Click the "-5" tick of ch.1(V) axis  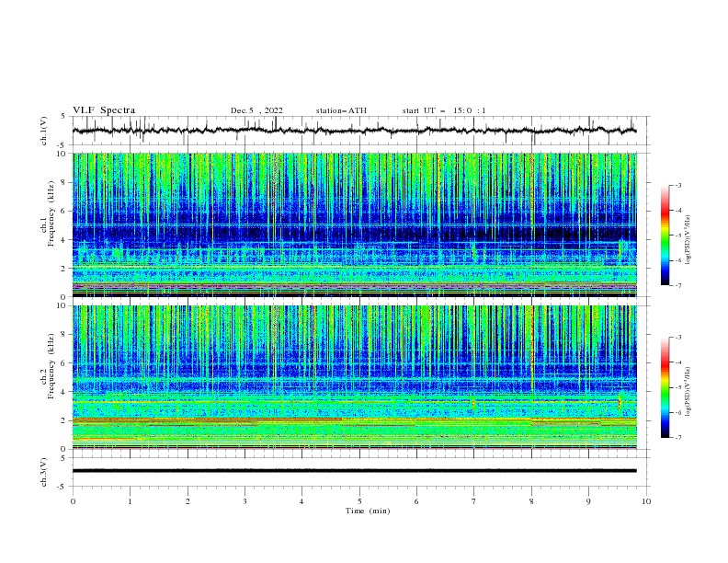(x=63, y=145)
